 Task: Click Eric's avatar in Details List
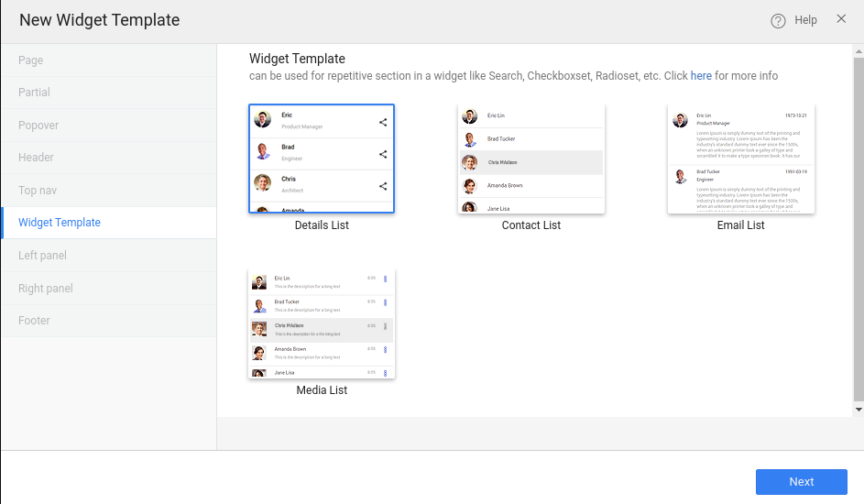point(263,119)
